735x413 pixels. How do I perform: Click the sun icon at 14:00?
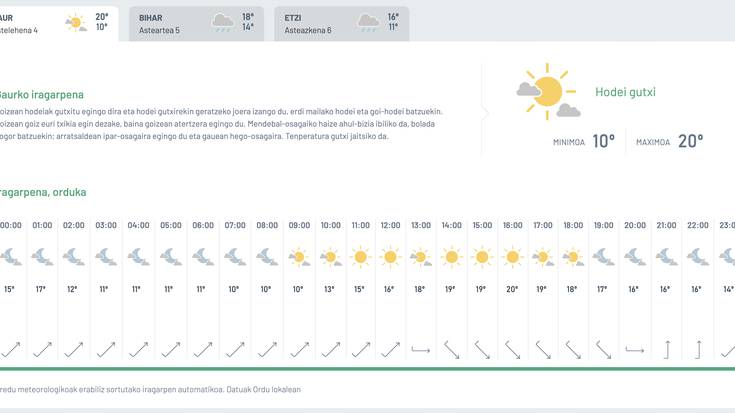(x=451, y=257)
